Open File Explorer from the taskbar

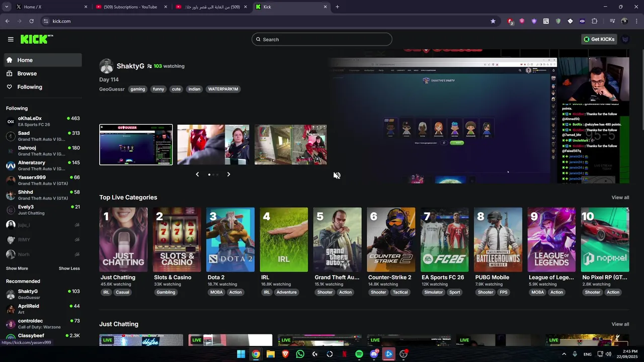pos(271,354)
